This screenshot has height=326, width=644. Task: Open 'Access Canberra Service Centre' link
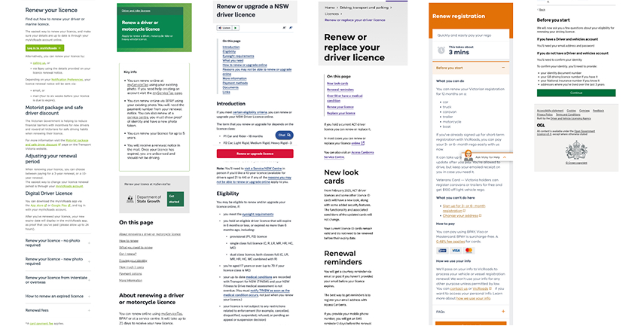[350, 155]
